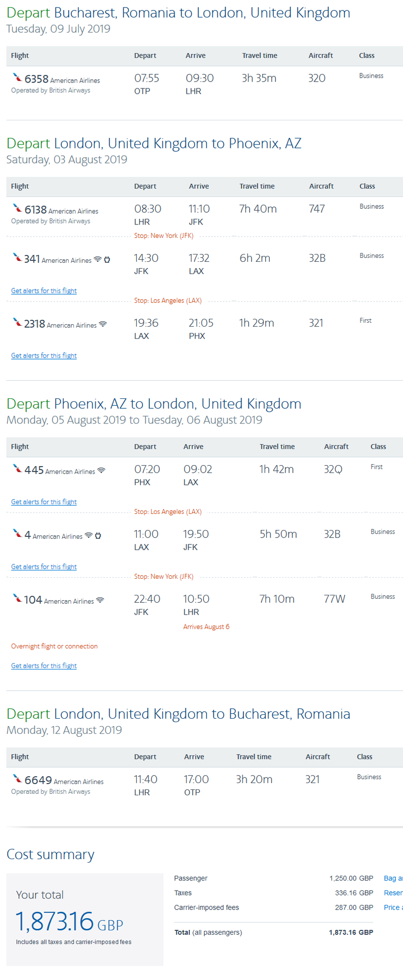Open 'Get alerts for this flight' under flight 445
The width and height of the screenshot is (403, 980).
44,502
